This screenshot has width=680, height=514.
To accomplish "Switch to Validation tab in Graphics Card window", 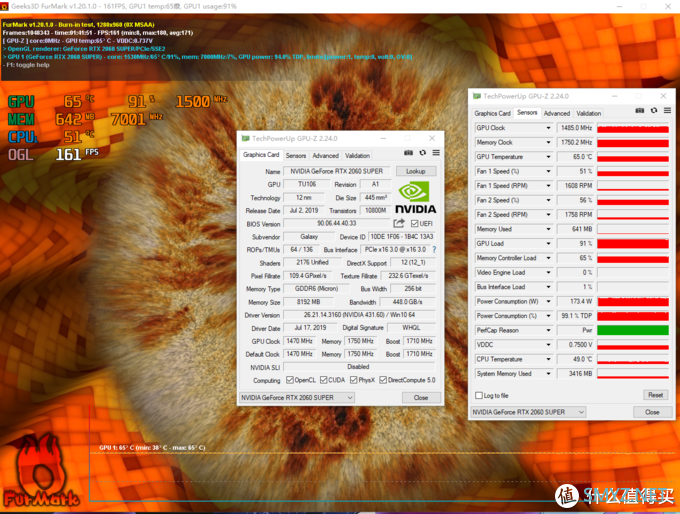I will (x=357, y=155).
